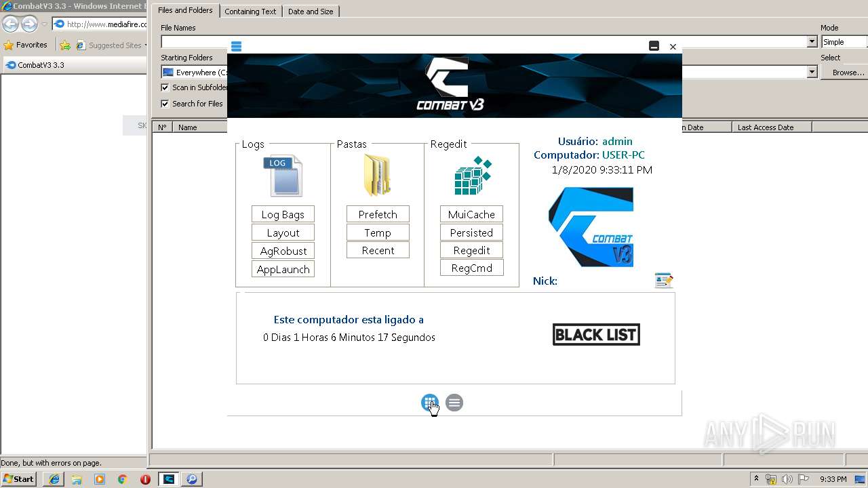868x488 pixels.
Task: Click the AgRobust button
Action: click(283, 251)
